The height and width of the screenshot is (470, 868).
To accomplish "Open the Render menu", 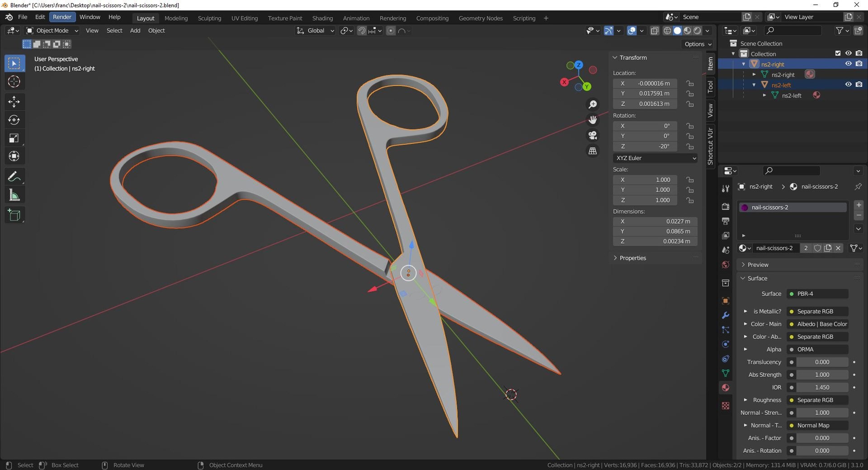I will coord(62,17).
